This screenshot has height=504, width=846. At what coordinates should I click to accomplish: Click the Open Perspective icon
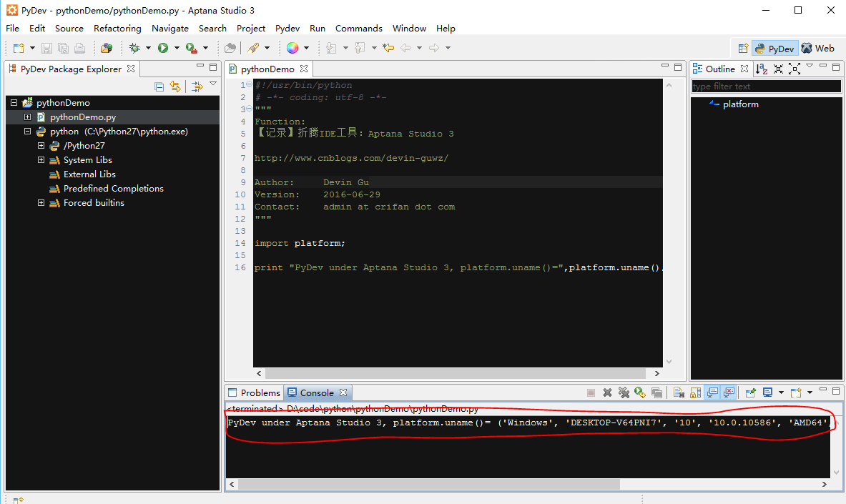(743, 48)
